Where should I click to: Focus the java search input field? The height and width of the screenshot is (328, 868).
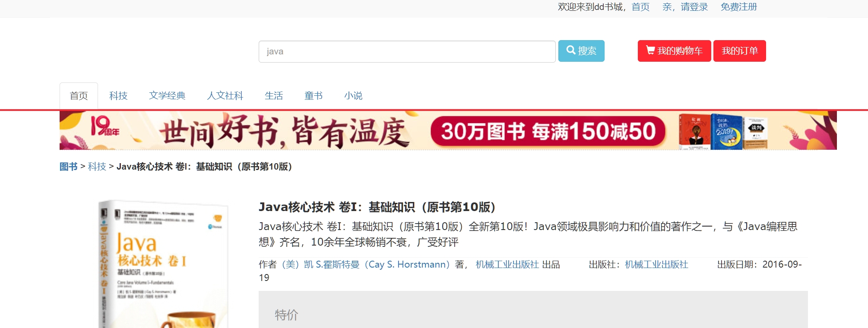[x=407, y=52]
